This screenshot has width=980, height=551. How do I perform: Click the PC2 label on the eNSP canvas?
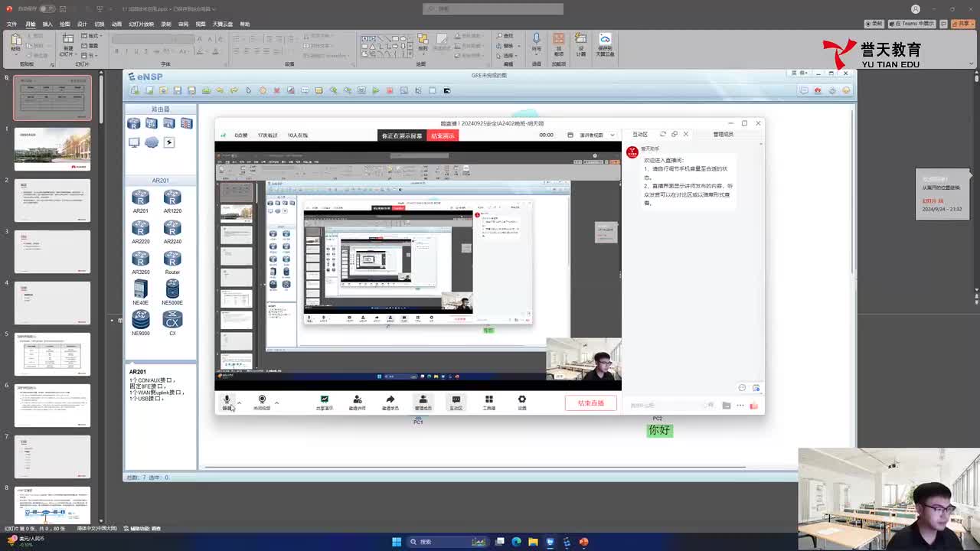click(x=657, y=419)
